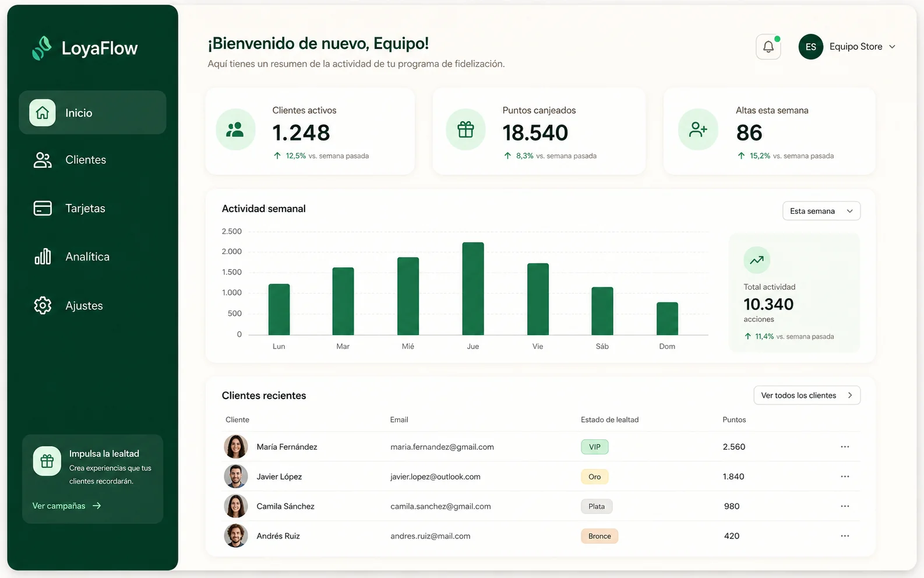Click Camila Sánchez's avatar photo

click(x=236, y=506)
